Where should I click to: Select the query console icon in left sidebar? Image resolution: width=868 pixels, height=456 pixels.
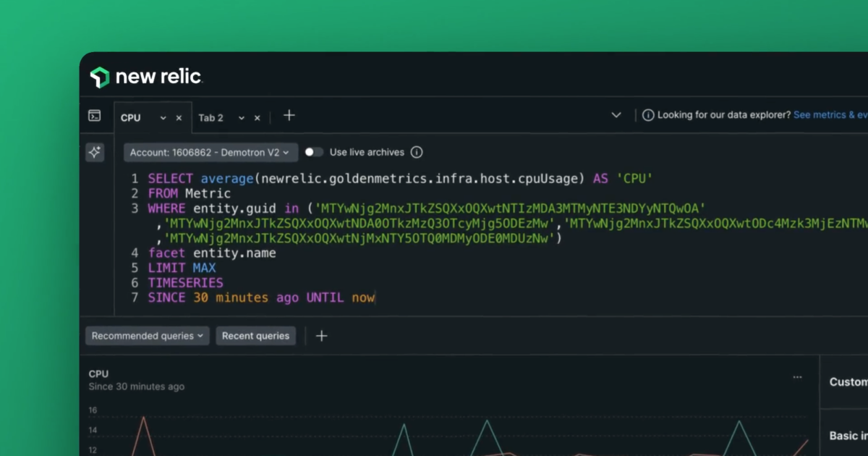[95, 115]
